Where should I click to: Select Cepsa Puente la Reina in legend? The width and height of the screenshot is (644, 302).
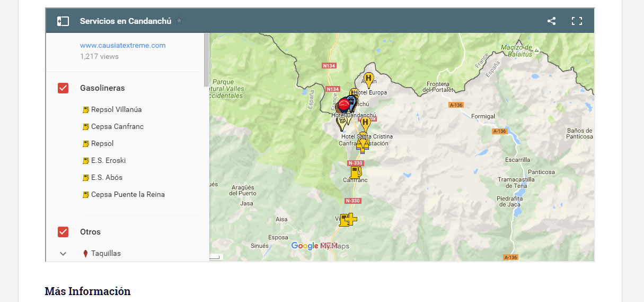pyautogui.click(x=128, y=195)
